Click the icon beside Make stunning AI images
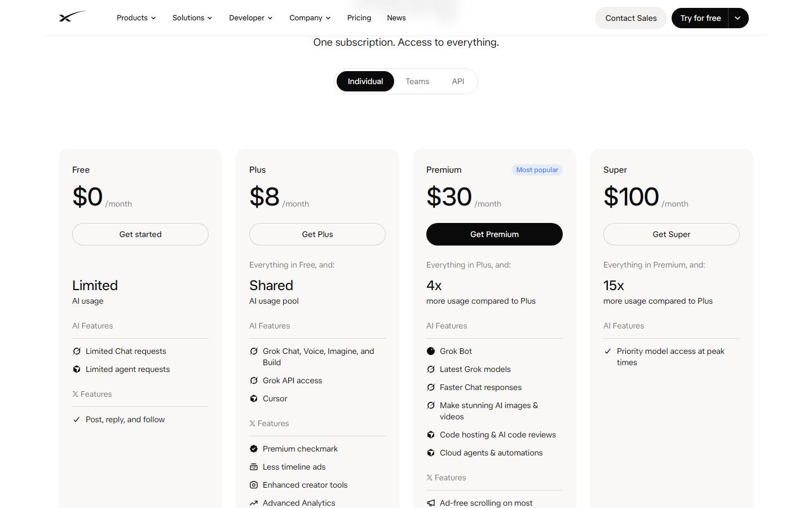This screenshot has width=812, height=508. pos(431,405)
